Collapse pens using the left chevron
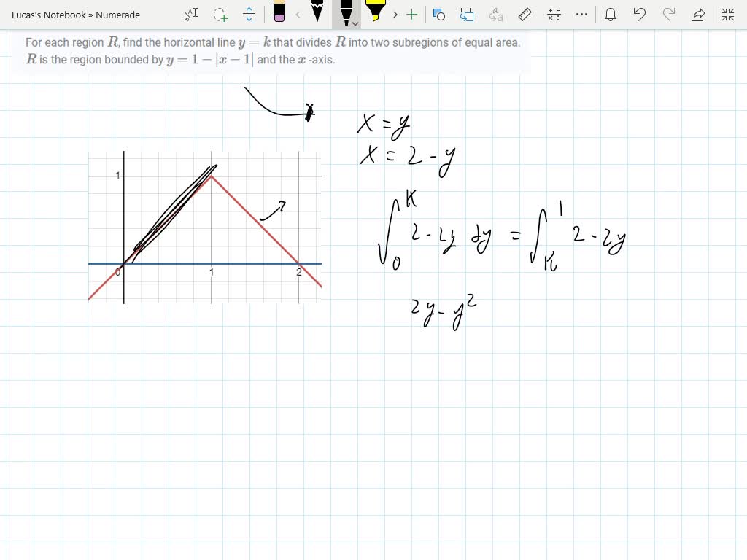 tap(298, 15)
